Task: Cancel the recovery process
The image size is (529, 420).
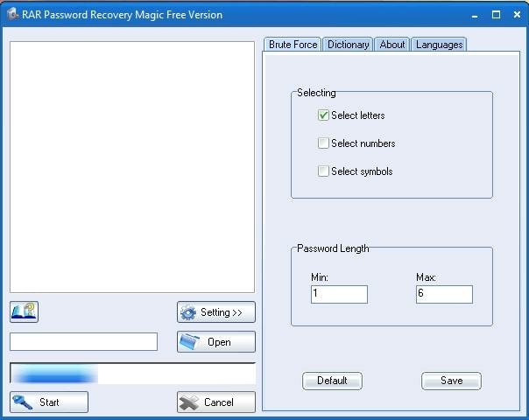Action: click(x=216, y=402)
